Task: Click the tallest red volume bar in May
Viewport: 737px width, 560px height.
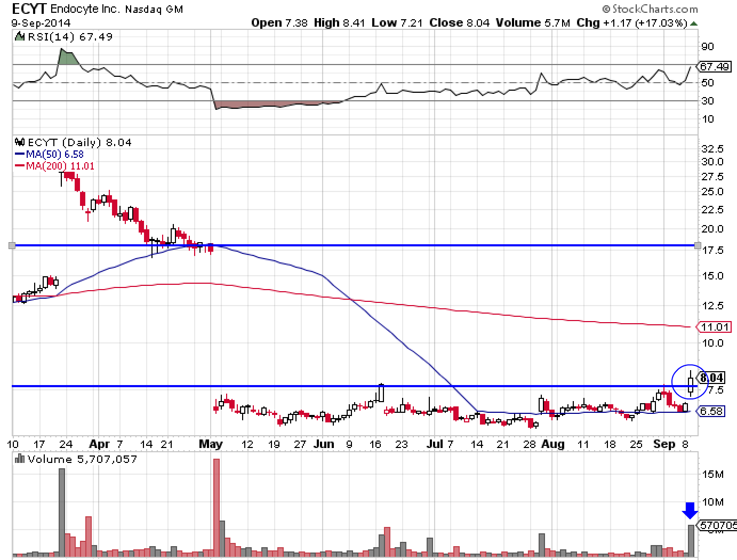Action: pos(217,507)
